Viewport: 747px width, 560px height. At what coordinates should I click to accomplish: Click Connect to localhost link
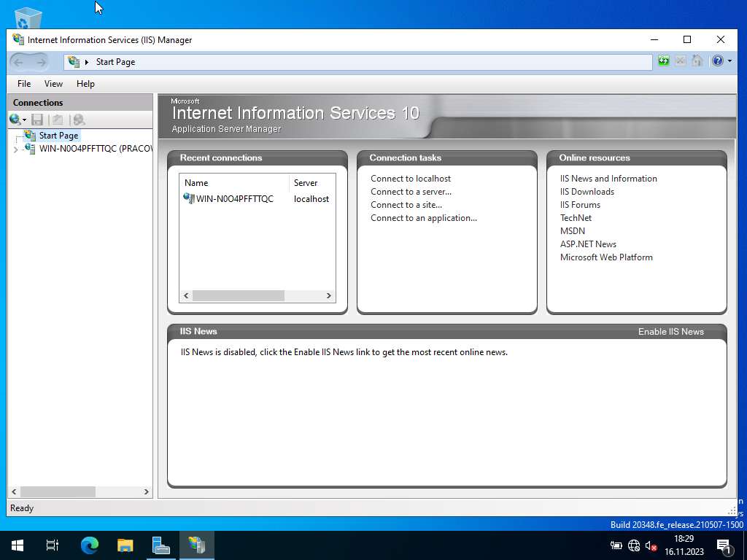[411, 179]
